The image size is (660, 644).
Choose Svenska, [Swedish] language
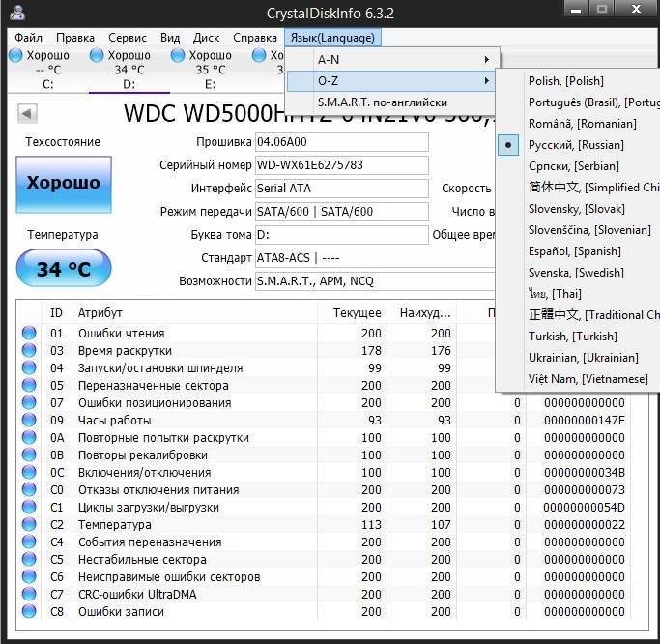578,273
